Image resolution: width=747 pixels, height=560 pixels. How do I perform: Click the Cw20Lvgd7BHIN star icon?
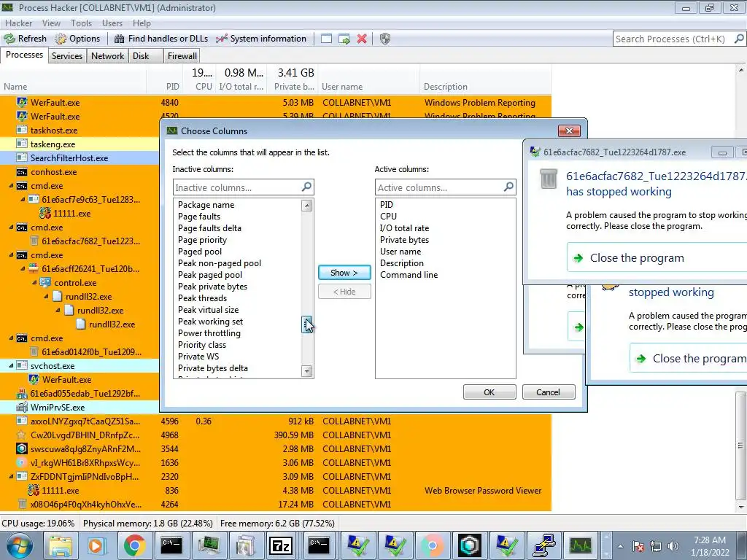21,435
